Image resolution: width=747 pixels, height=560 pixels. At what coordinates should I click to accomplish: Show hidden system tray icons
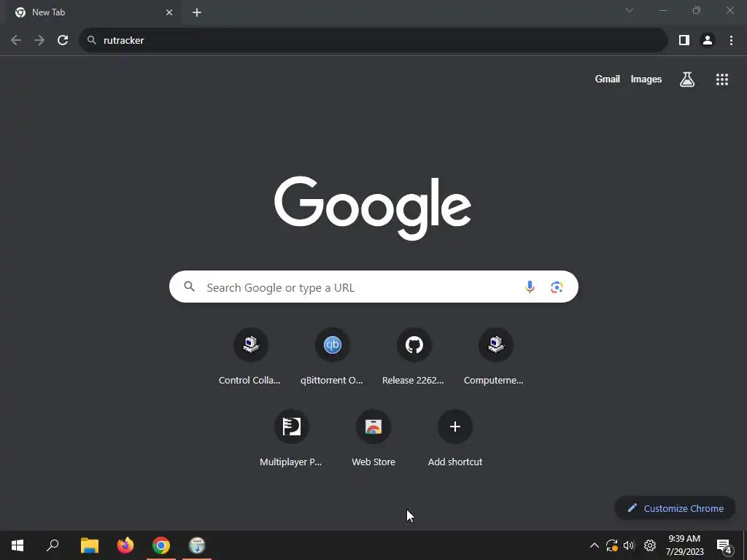[x=594, y=545]
